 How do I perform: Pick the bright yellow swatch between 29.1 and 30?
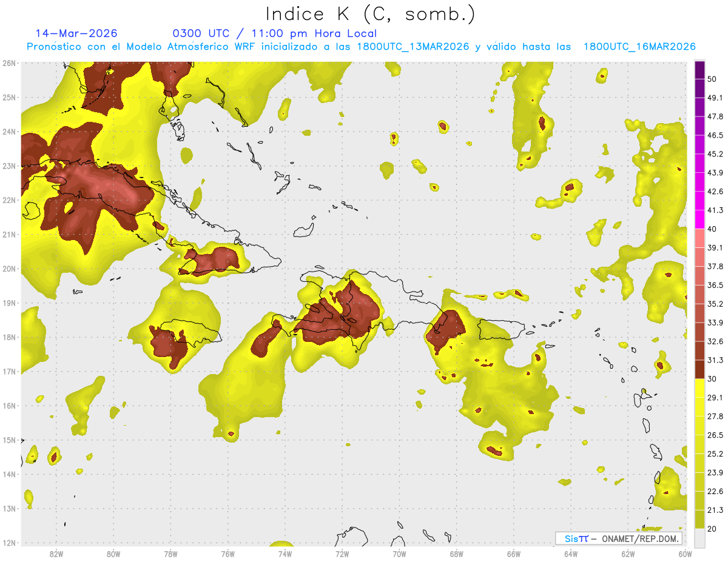tap(699, 388)
